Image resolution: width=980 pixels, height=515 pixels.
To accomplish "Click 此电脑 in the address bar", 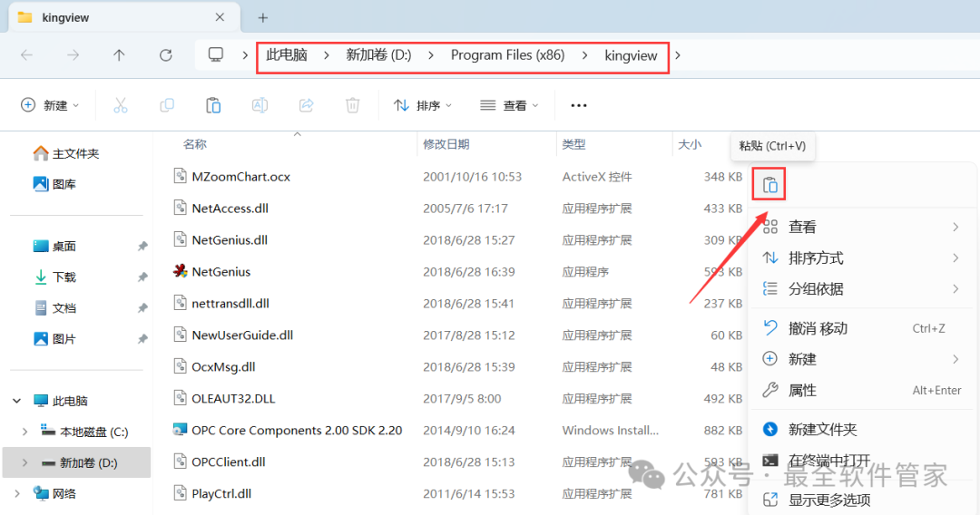I will 287,55.
